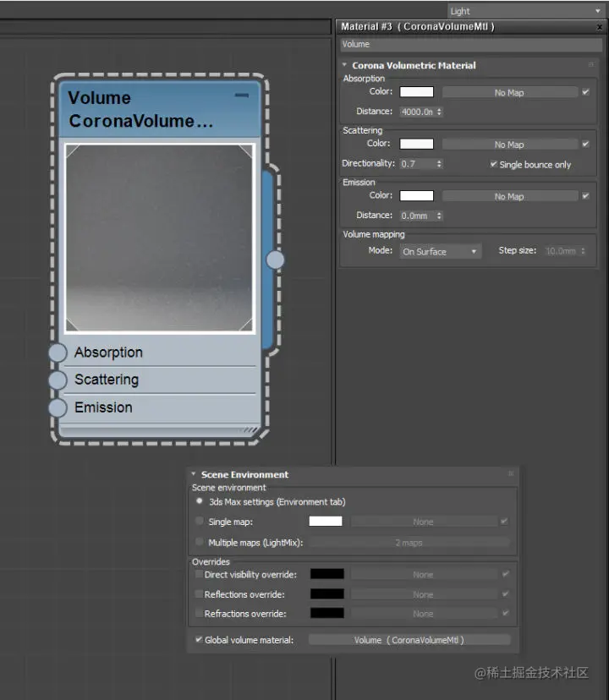Click the material name field Volume

pos(471,44)
